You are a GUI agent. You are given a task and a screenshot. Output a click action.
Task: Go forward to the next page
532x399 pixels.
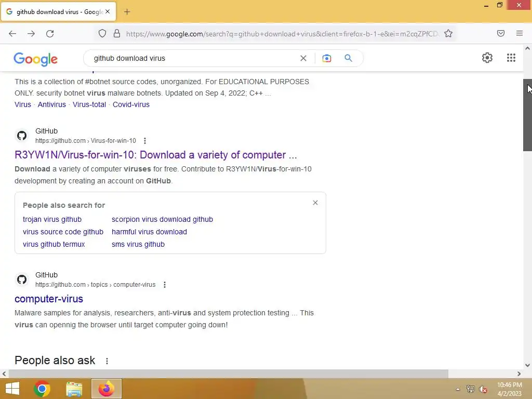pos(31,34)
